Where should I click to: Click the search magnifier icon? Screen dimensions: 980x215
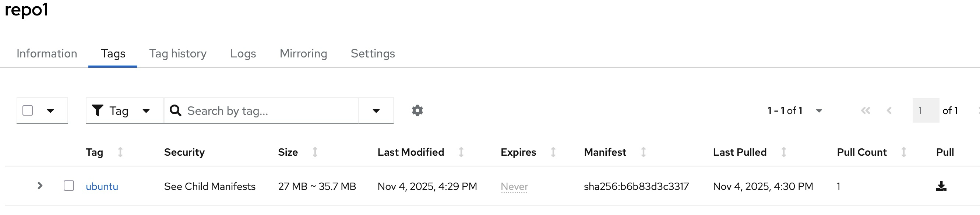(x=175, y=111)
